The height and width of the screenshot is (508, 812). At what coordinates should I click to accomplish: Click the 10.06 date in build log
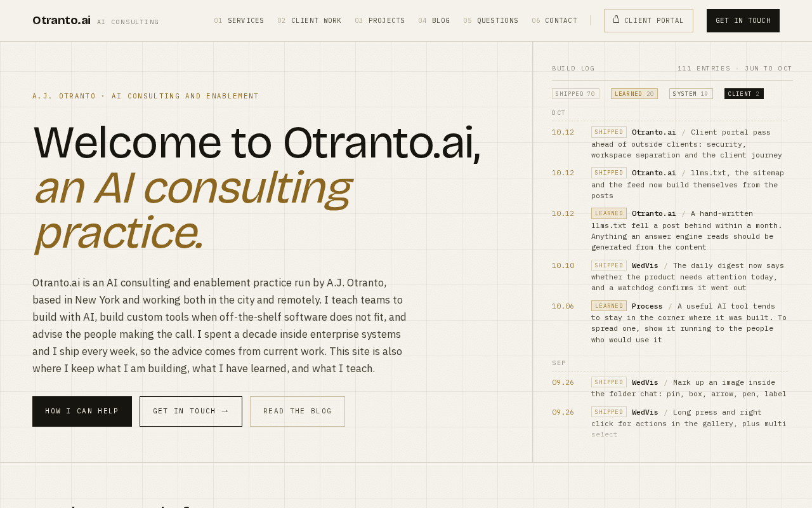(563, 306)
